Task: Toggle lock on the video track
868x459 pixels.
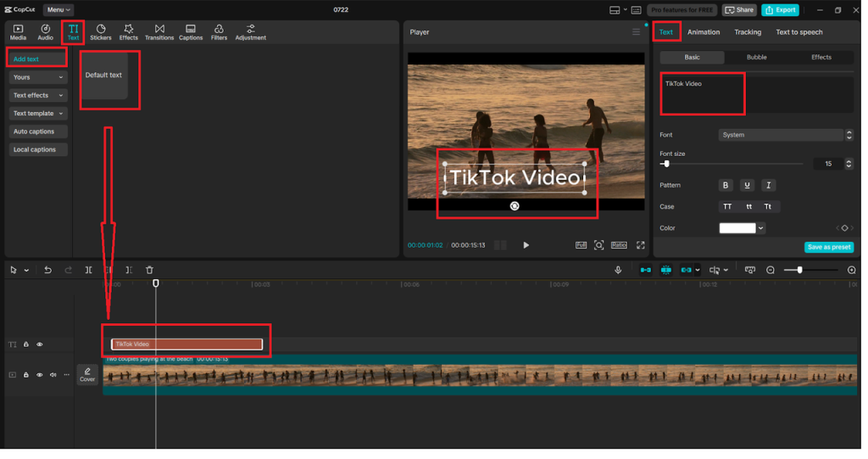Action: coord(25,374)
